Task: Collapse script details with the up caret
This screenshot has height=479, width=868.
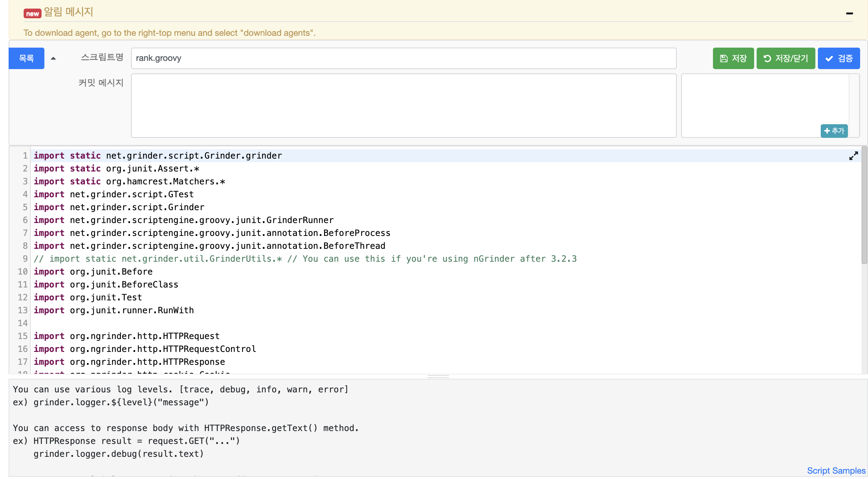Action: [x=53, y=58]
